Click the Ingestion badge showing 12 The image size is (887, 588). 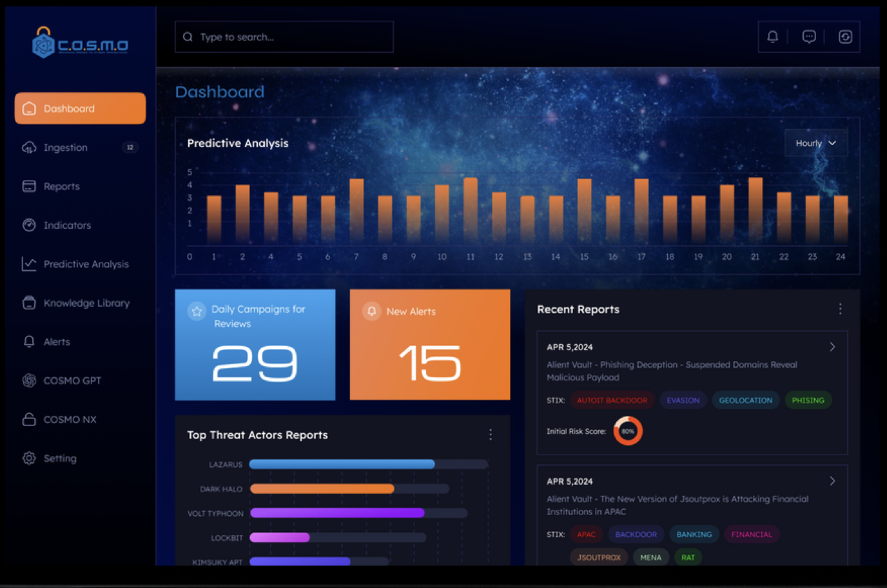(130, 147)
